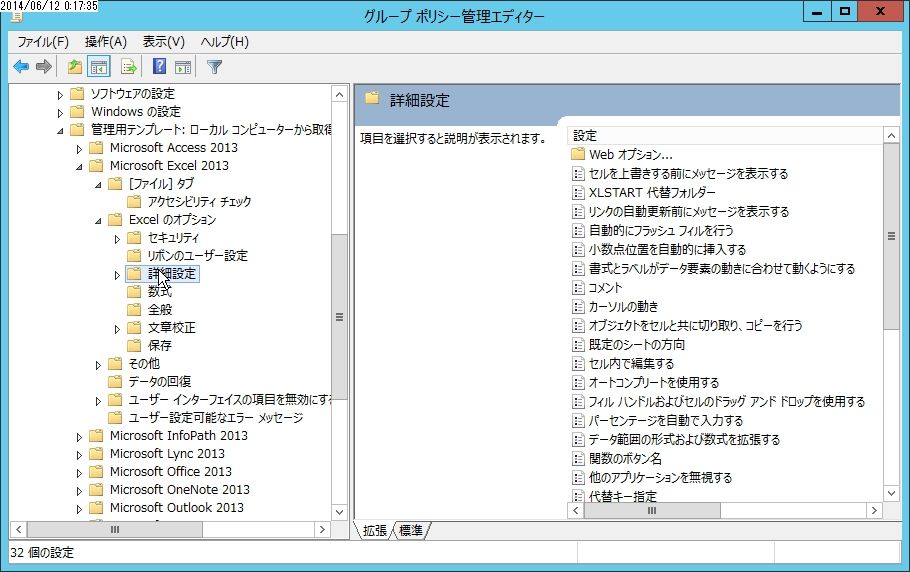
Task: Open Help via the question mark icon
Action: click(159, 67)
